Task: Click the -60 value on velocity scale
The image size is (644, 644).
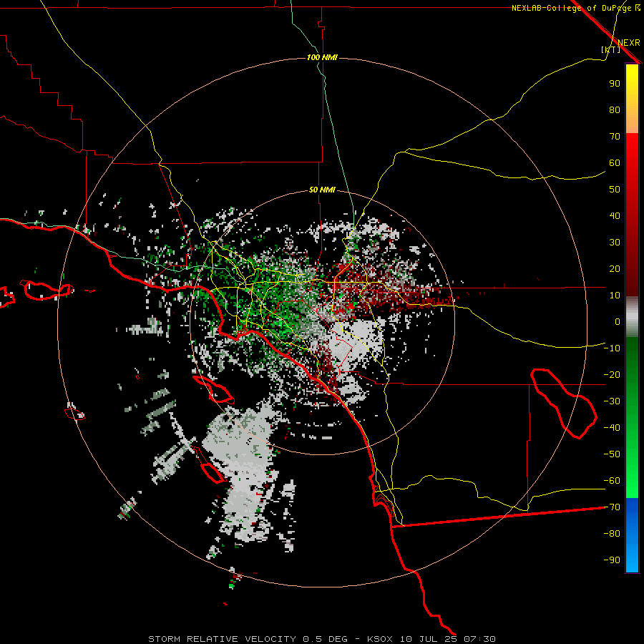Action: [612, 481]
